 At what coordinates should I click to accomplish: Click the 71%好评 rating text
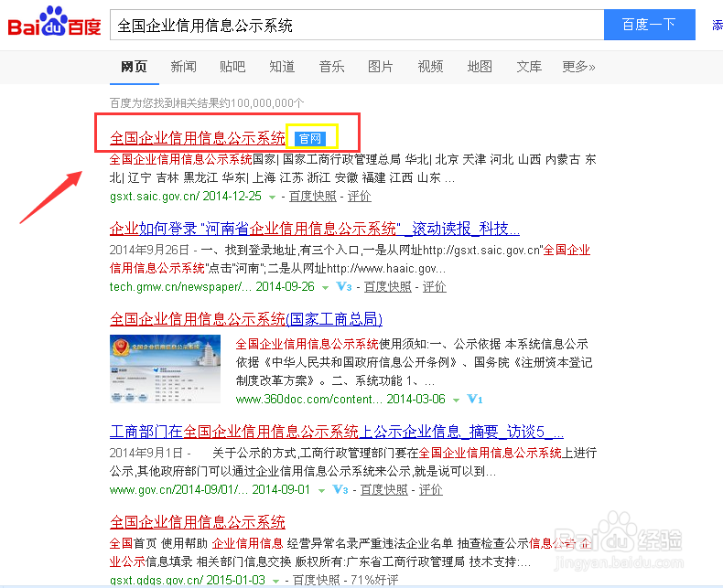click(x=374, y=580)
